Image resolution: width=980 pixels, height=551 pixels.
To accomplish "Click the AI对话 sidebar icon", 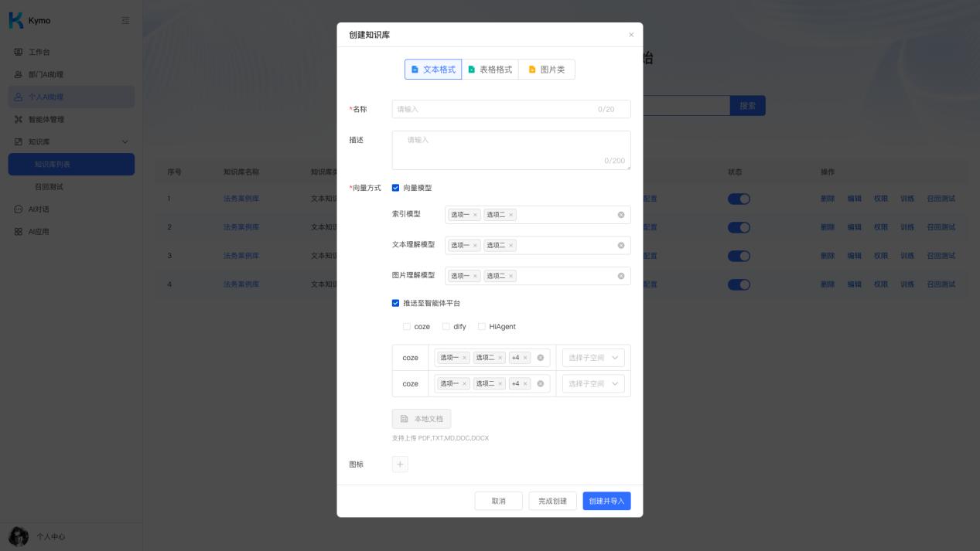I will coord(19,209).
